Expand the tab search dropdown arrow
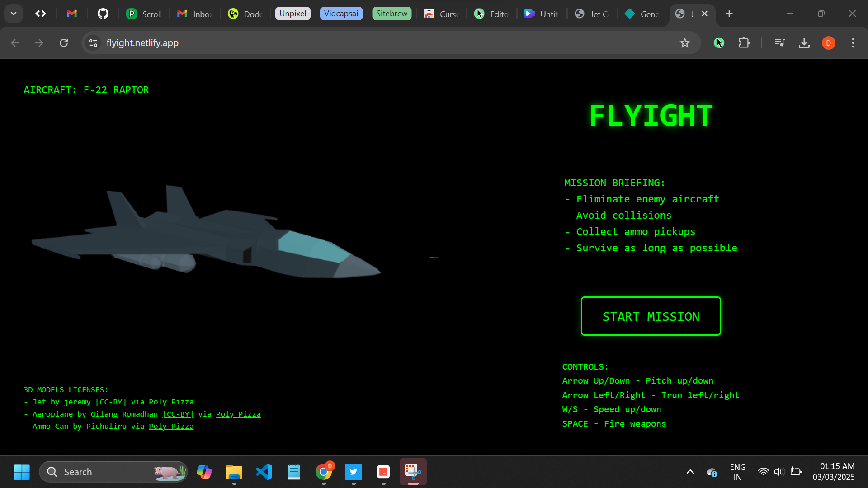This screenshot has width=868, height=488. [x=14, y=14]
